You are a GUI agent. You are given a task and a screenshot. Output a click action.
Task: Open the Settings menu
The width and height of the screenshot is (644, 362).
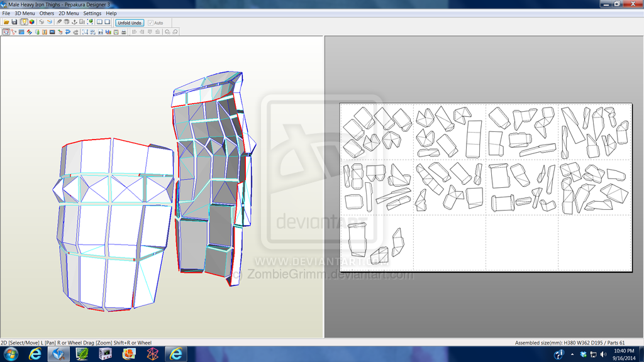pyautogui.click(x=92, y=13)
